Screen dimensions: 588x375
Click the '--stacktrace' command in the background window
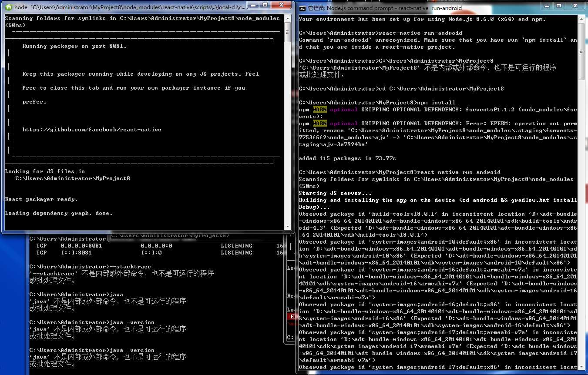pyautogui.click(x=130, y=267)
